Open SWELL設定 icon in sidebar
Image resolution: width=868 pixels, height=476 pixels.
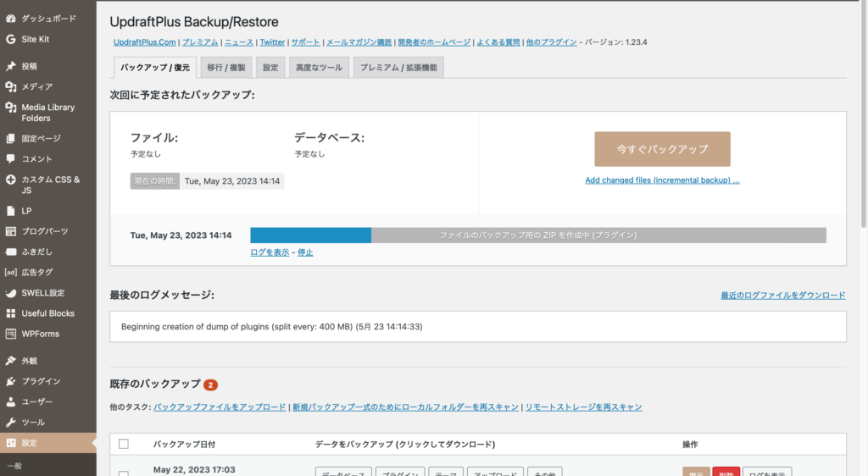[10, 293]
